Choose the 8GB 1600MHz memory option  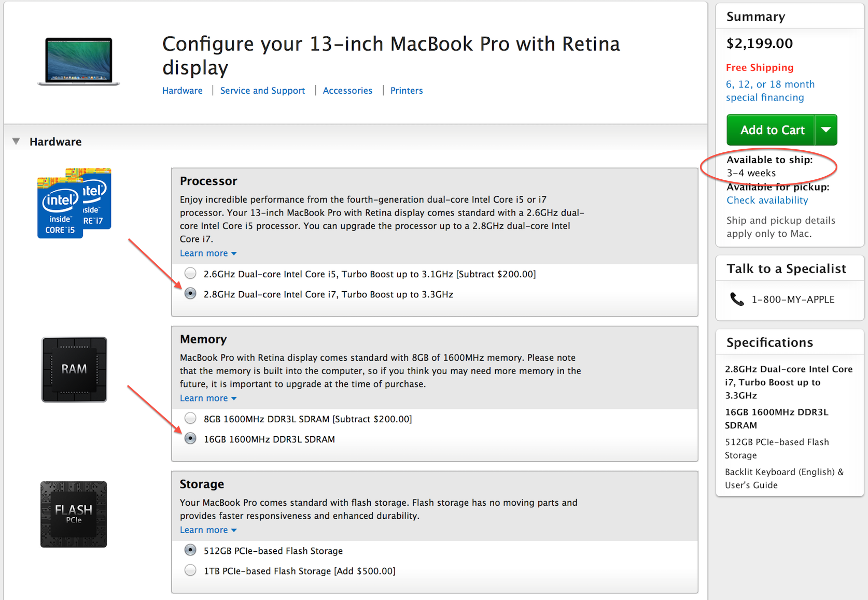click(x=191, y=418)
